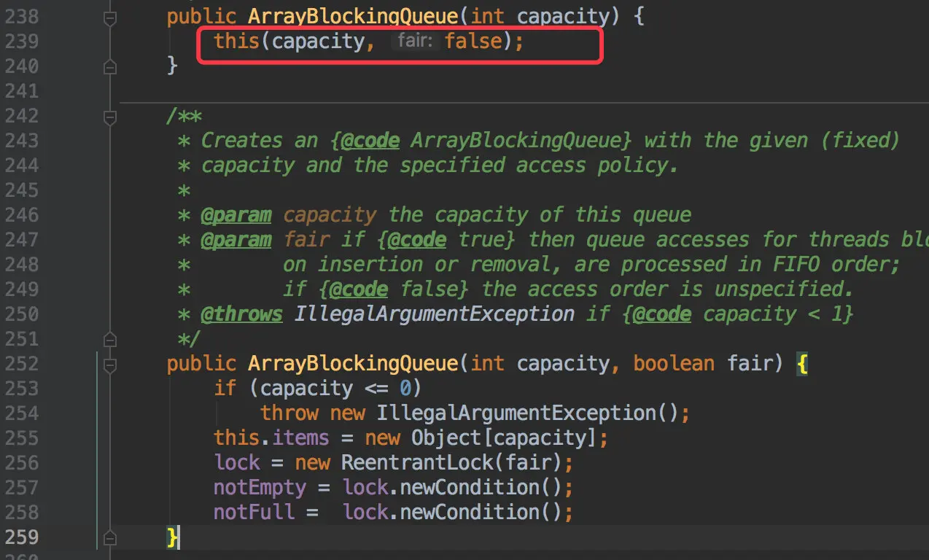
Task: Click line number 241 in the gutter
Action: pyautogui.click(x=22, y=91)
